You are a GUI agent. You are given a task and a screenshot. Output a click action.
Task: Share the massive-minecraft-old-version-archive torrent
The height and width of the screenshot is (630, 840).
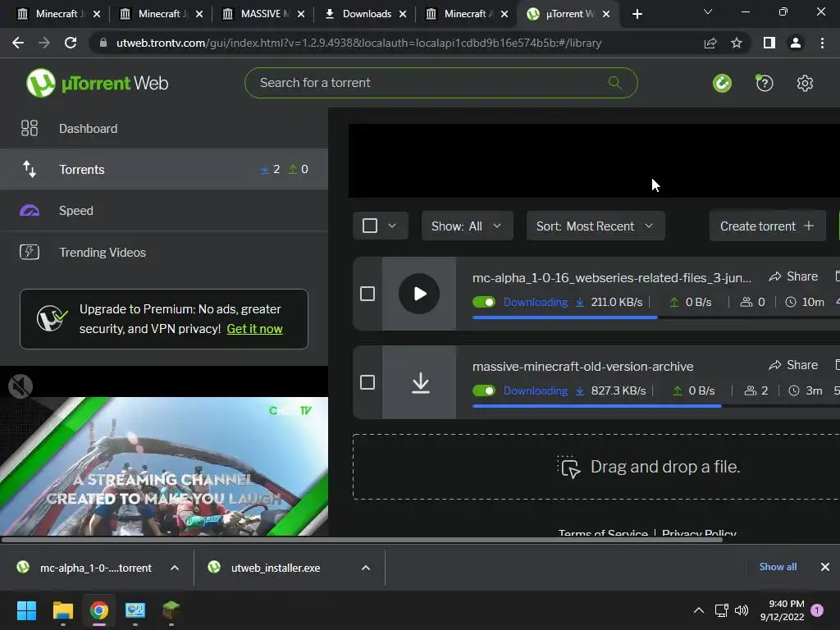click(x=793, y=365)
